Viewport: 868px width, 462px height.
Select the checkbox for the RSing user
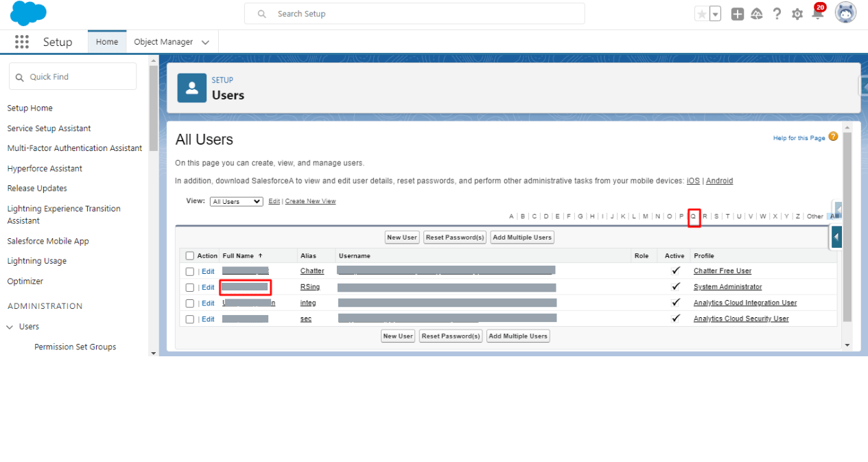[190, 288]
